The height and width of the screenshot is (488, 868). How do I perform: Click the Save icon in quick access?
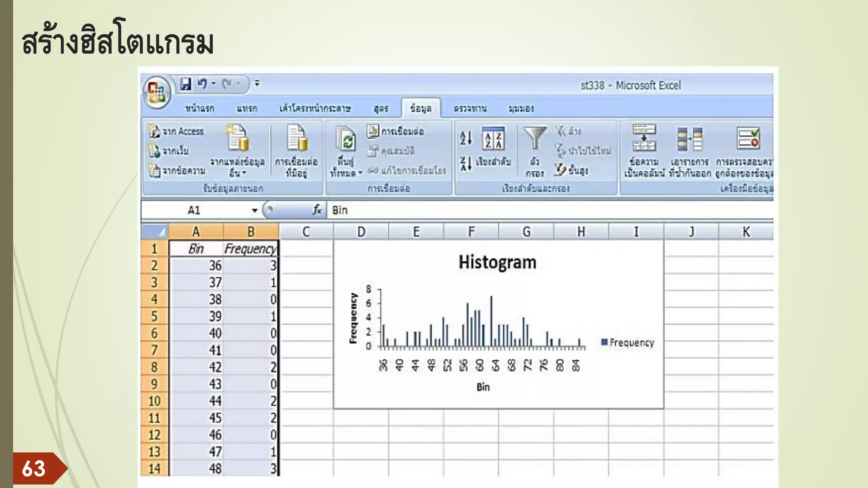[x=186, y=83]
